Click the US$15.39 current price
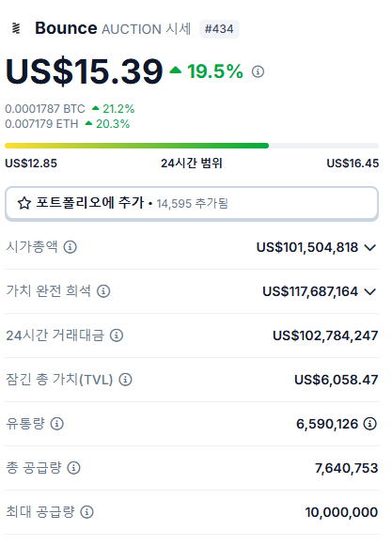Viewport: 392px width, 546px height. (84, 71)
